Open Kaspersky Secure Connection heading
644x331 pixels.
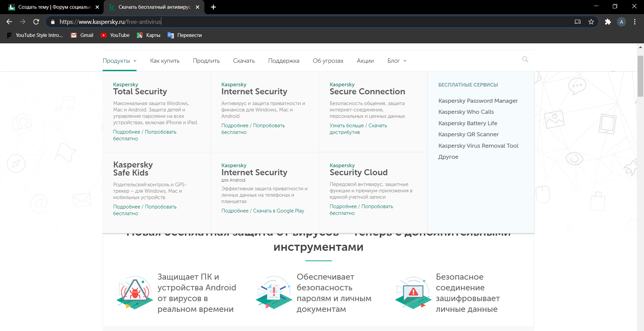pos(367,89)
